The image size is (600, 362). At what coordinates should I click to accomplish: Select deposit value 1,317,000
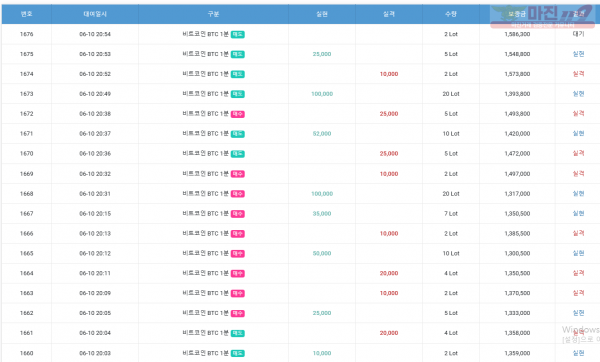(x=517, y=194)
